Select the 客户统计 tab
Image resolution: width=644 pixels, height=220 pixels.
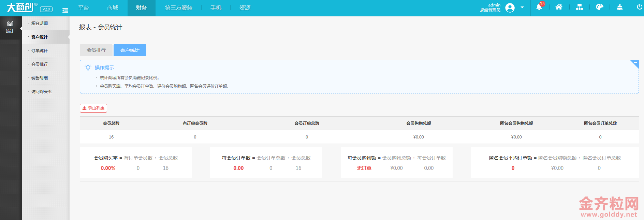(130, 50)
